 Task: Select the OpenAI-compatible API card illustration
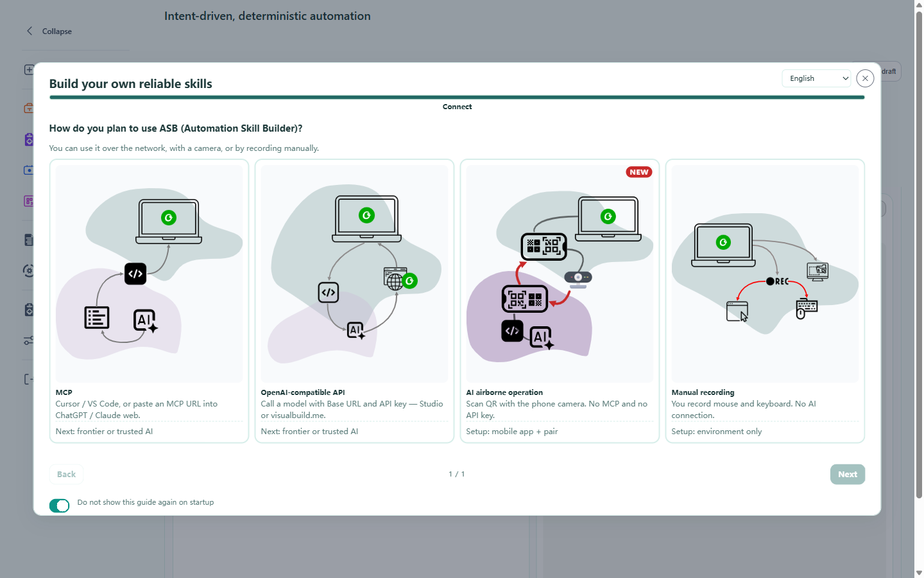(354, 274)
